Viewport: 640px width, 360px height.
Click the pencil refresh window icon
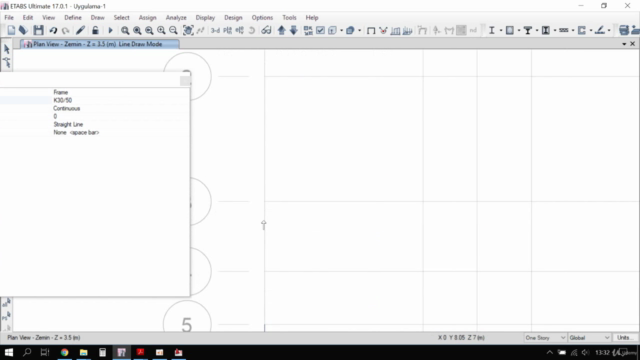[80, 30]
